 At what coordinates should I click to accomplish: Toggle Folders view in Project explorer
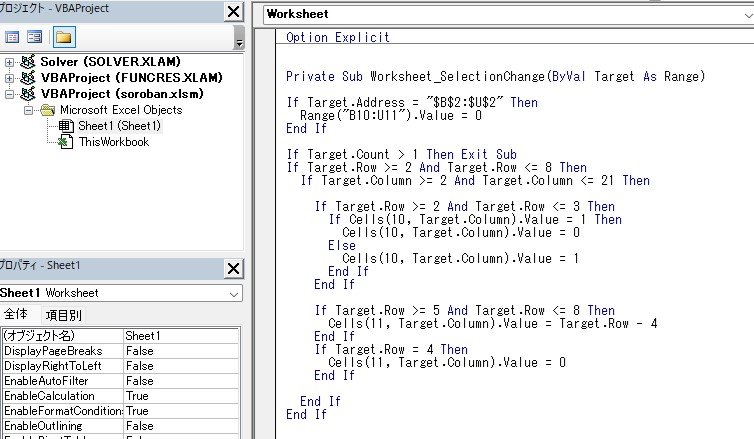(63, 37)
